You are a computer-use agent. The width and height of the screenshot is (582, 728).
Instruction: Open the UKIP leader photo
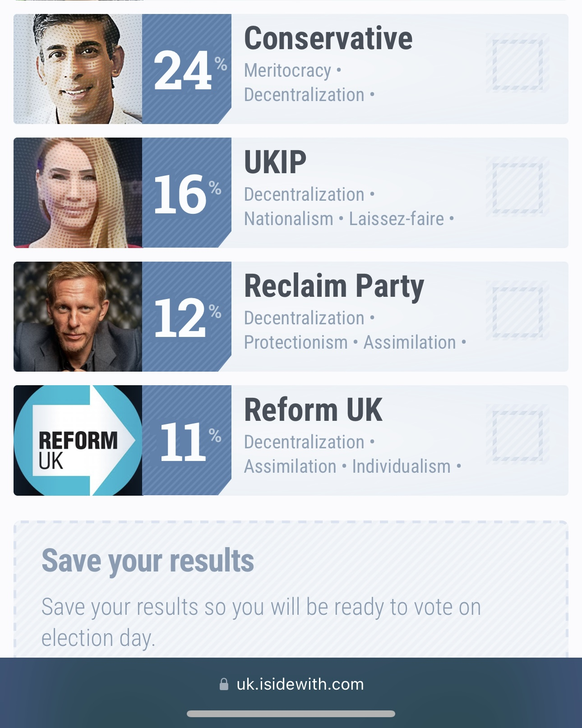tap(78, 193)
